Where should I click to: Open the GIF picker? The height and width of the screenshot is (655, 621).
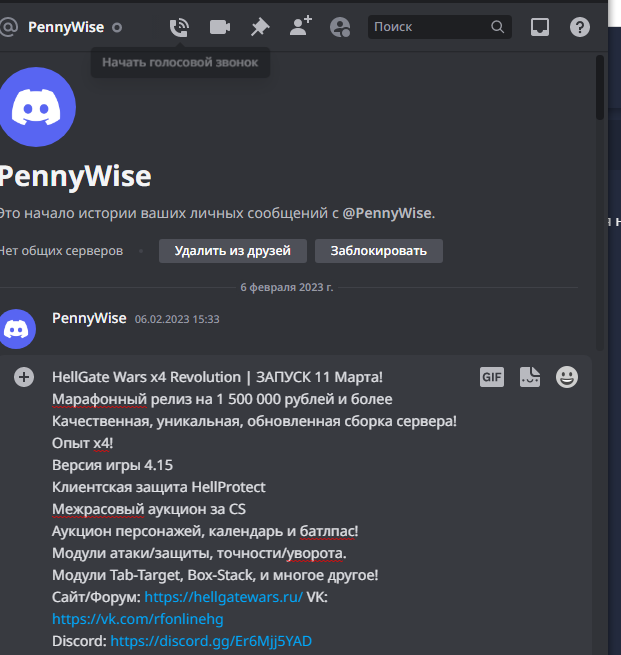(492, 377)
